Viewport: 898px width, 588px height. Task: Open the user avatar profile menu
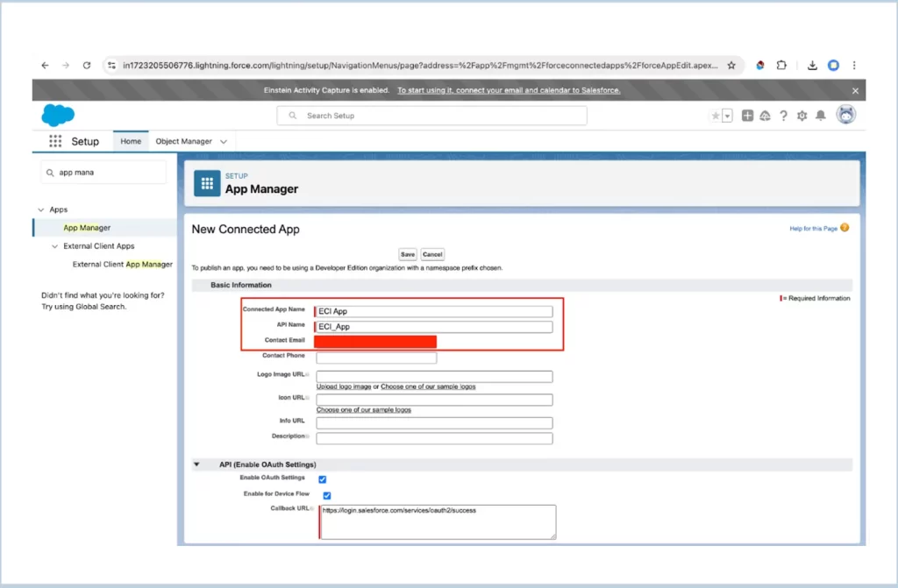click(x=846, y=115)
